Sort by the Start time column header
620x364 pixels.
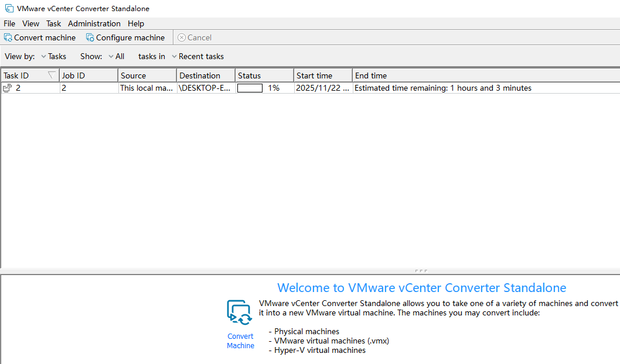(322, 75)
